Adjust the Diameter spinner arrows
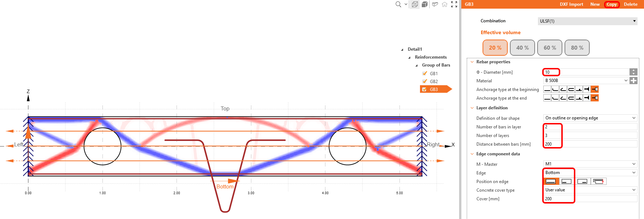 pos(634,72)
